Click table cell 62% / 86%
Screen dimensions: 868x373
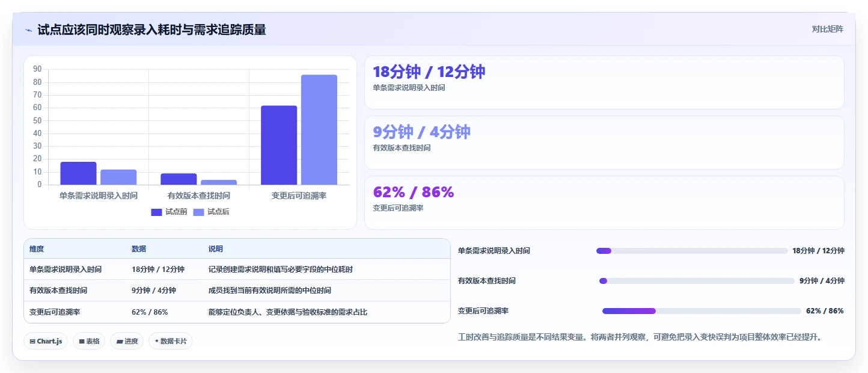[x=150, y=312]
